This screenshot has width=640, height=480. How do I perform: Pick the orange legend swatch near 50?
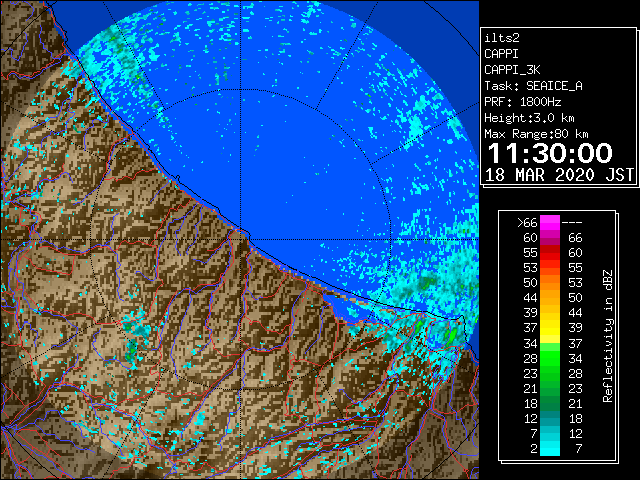[550, 283]
